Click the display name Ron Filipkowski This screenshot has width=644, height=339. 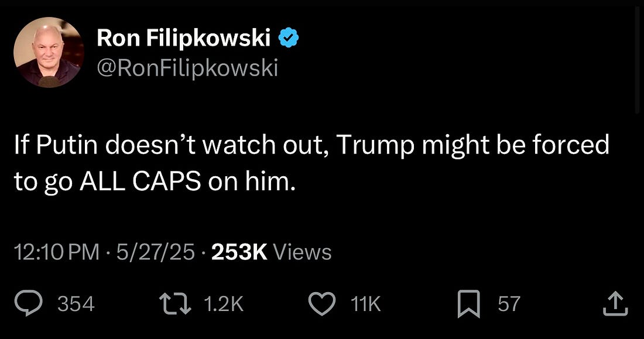click(x=184, y=39)
